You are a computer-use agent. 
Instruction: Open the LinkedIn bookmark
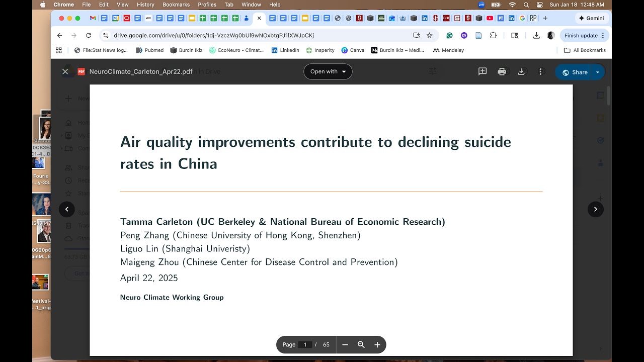(285, 50)
